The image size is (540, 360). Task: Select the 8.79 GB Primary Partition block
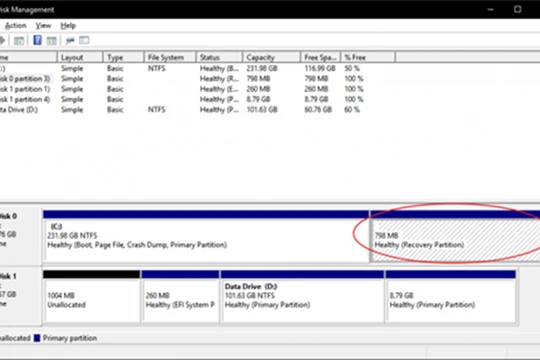tap(451, 297)
